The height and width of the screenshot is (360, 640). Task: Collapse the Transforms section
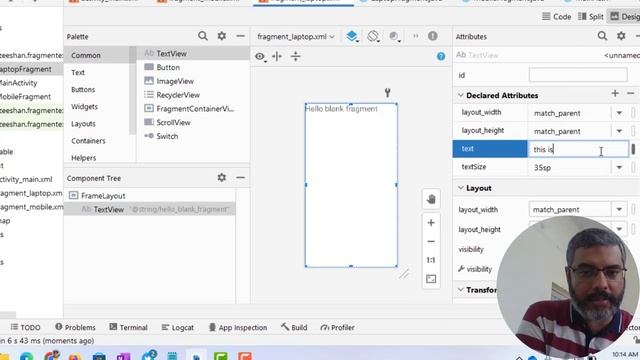coord(461,290)
